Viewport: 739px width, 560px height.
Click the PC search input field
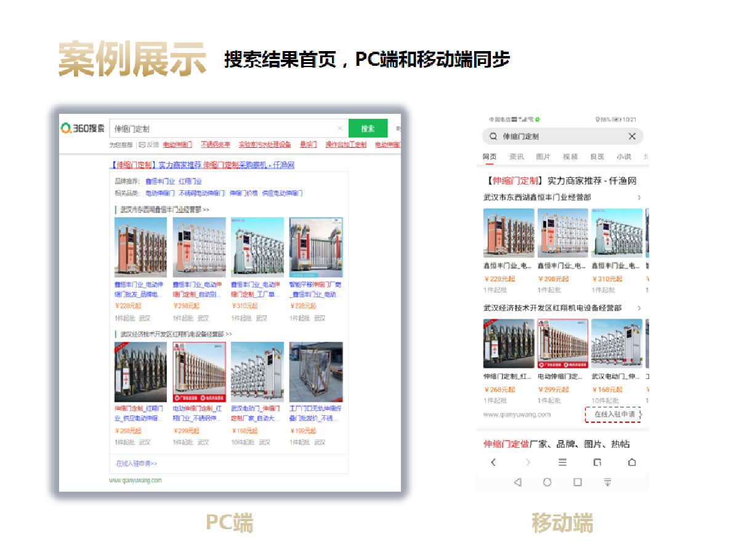pyautogui.click(x=222, y=129)
